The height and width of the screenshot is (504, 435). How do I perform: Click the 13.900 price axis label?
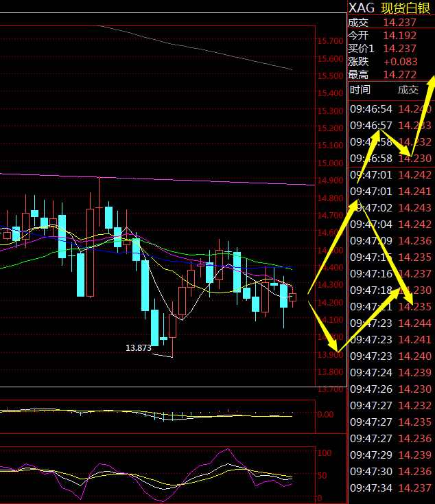tap(330, 355)
